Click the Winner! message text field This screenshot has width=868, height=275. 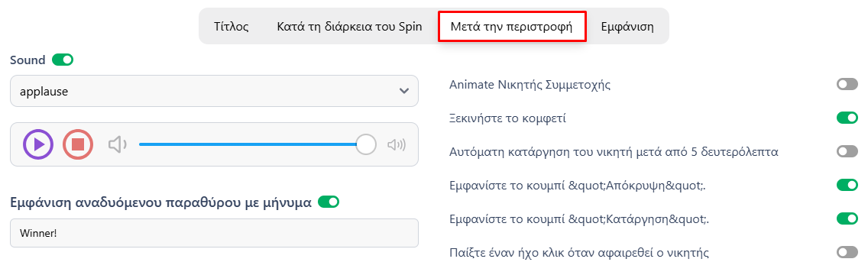click(214, 233)
